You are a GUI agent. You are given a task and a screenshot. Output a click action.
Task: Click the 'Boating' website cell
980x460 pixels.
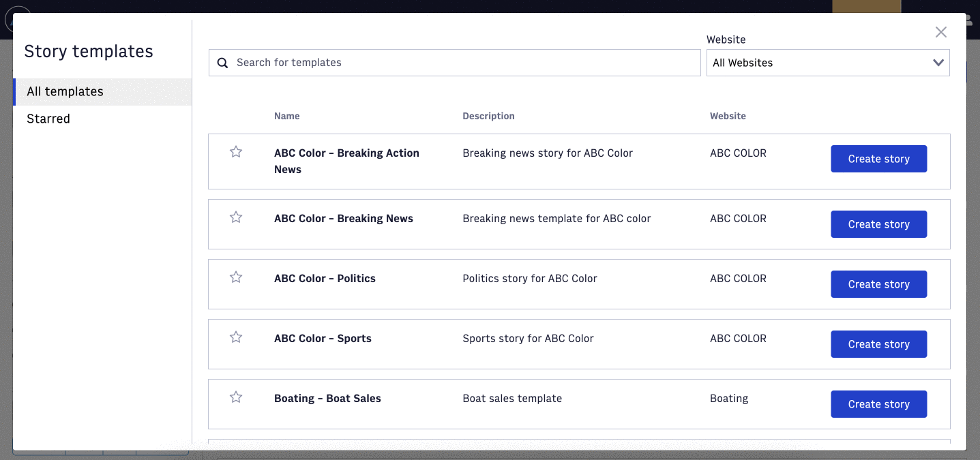[729, 399]
